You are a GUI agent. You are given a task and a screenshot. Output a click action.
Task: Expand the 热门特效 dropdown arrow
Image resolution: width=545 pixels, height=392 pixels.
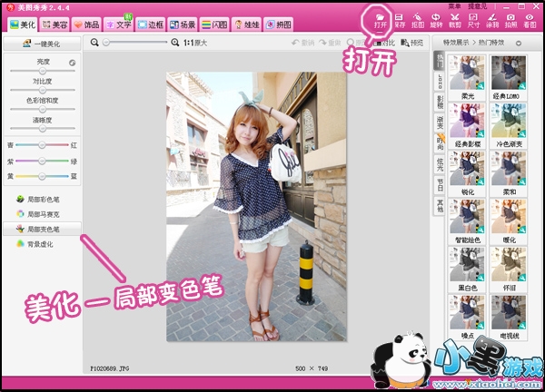[x=519, y=44]
